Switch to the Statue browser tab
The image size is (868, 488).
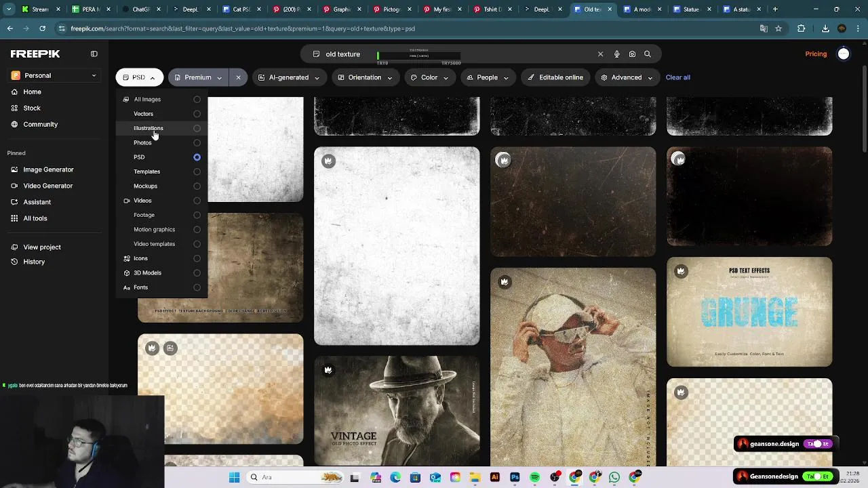(x=691, y=9)
